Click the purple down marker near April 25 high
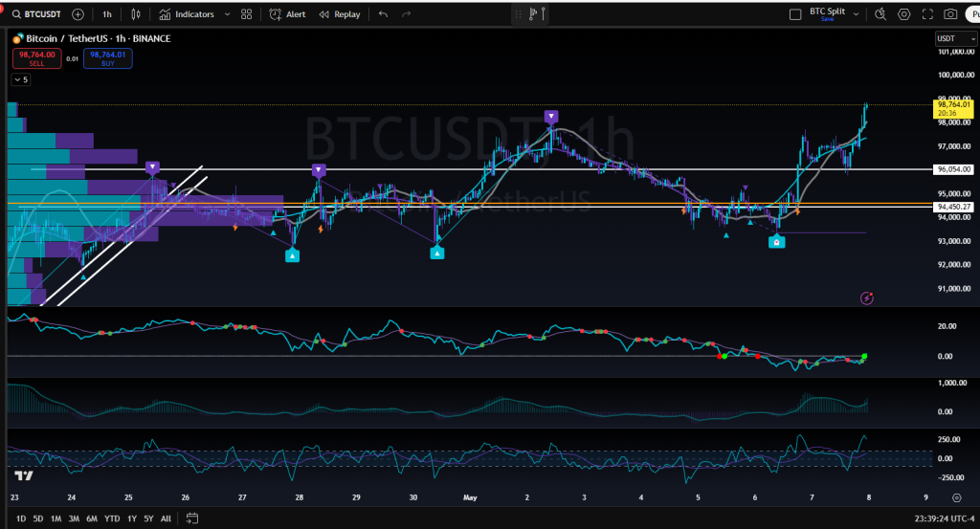Image resolution: width=980 pixels, height=529 pixels. click(152, 167)
